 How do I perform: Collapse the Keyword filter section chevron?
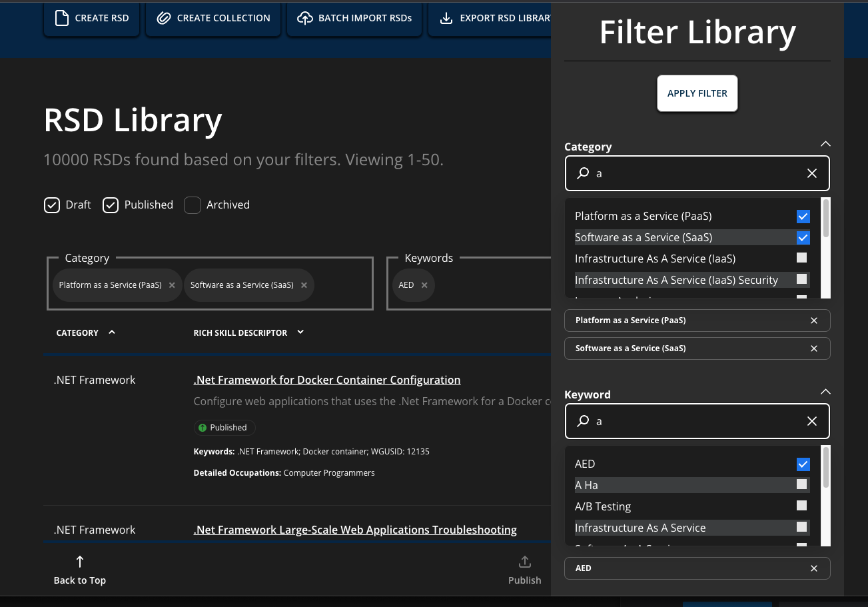[x=825, y=392]
